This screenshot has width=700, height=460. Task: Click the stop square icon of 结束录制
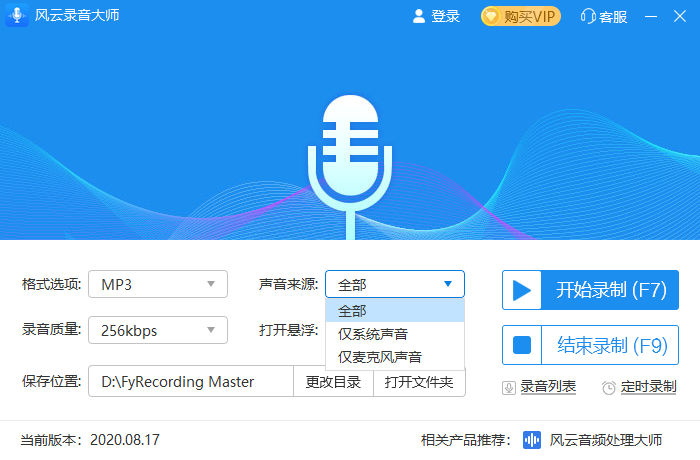pos(522,345)
